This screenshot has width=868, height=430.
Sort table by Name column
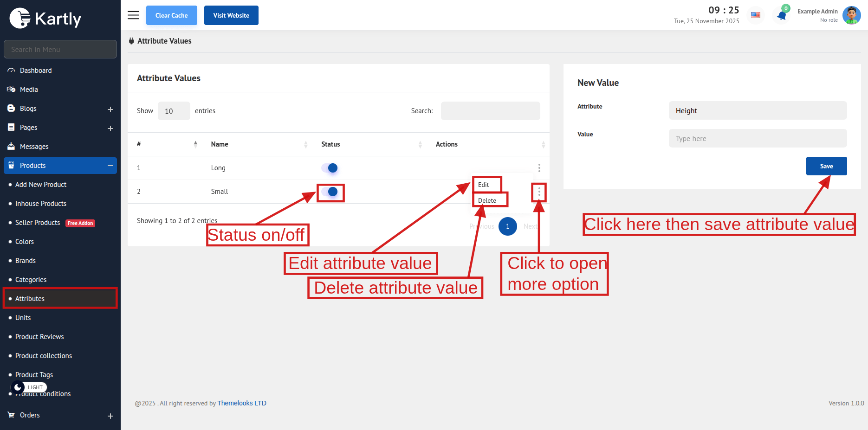(220, 144)
